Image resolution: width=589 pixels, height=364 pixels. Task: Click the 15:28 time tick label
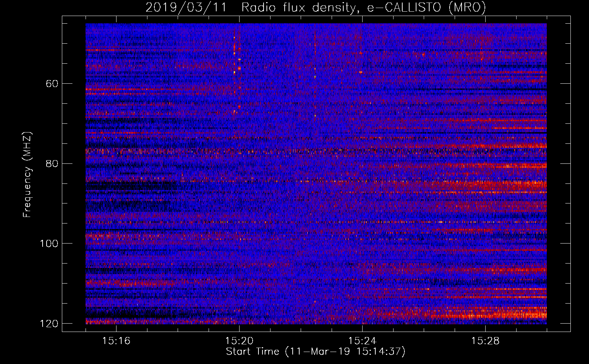(x=485, y=341)
